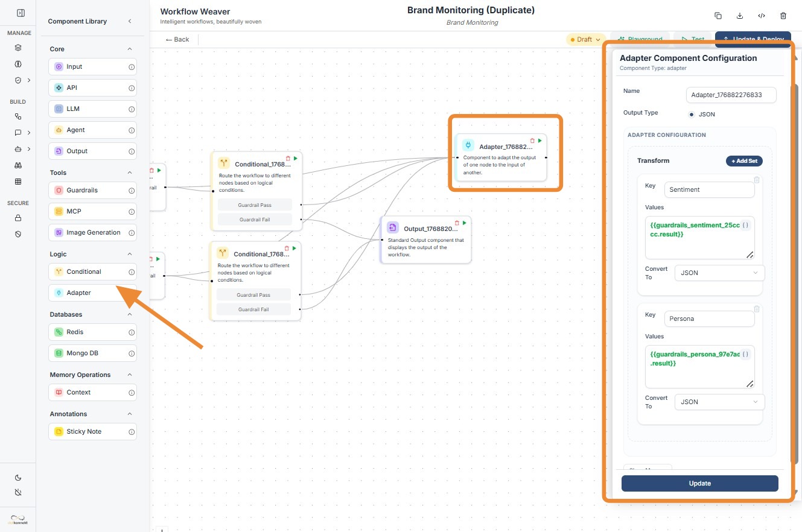
Task: Open the binoculars icon in the sidebar
Action: click(18, 165)
